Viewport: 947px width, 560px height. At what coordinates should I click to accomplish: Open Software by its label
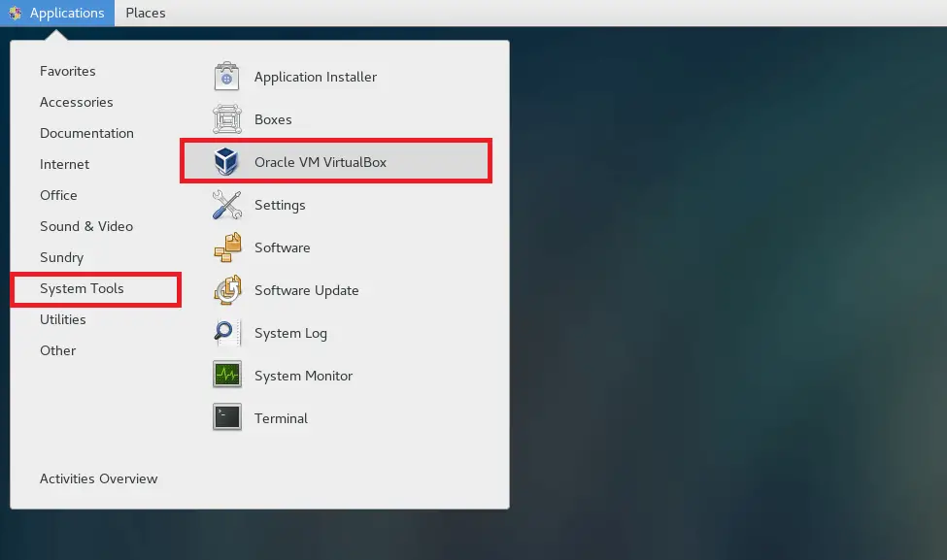282,248
